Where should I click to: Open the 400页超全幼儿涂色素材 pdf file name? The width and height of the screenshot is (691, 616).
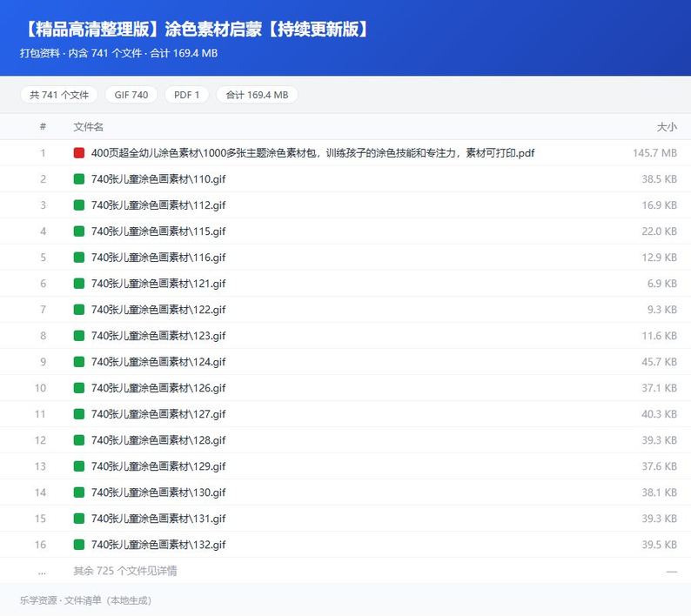[312, 153]
